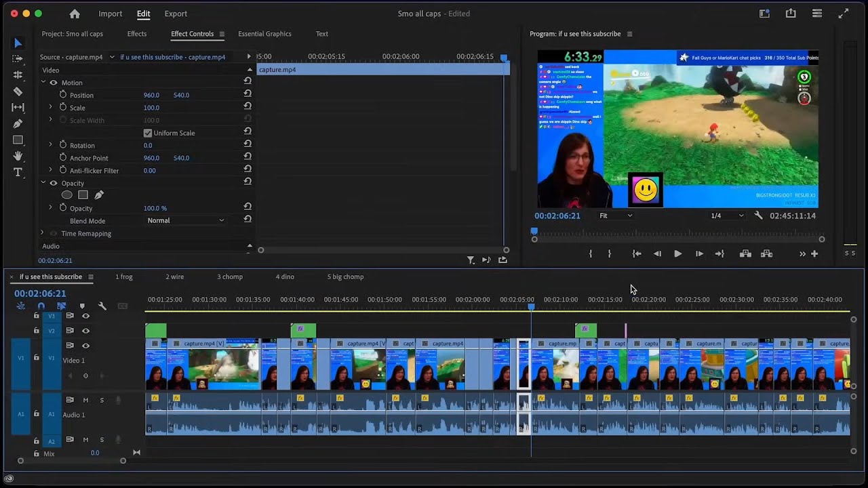Toggle snapping magnet in timeline
Viewport: 868px width, 488px height.
(41, 306)
